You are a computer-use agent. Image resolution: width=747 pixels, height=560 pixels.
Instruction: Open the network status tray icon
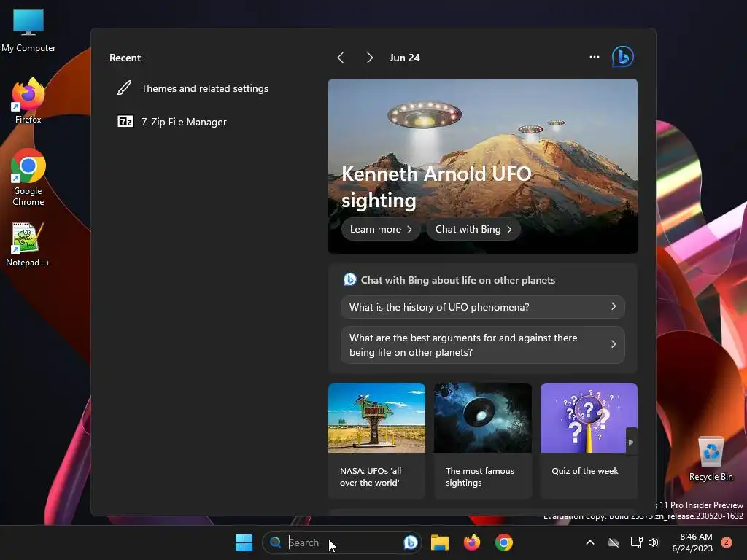pos(636,542)
